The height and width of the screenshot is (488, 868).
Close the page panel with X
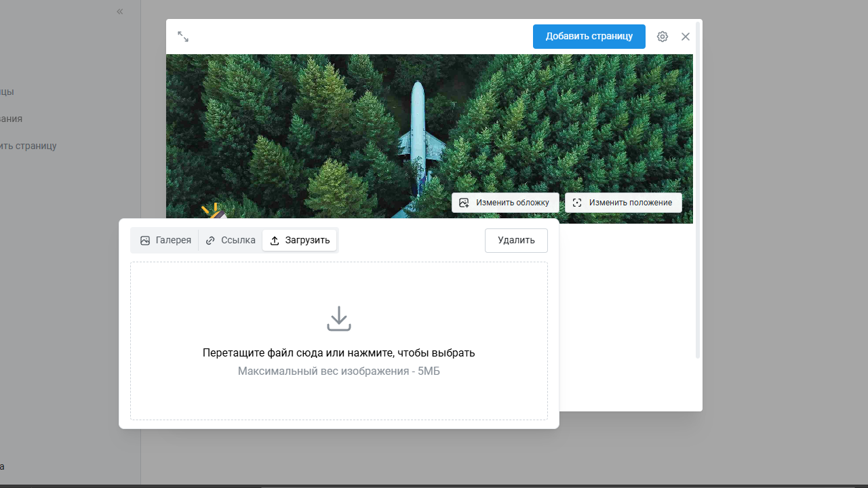coord(686,37)
